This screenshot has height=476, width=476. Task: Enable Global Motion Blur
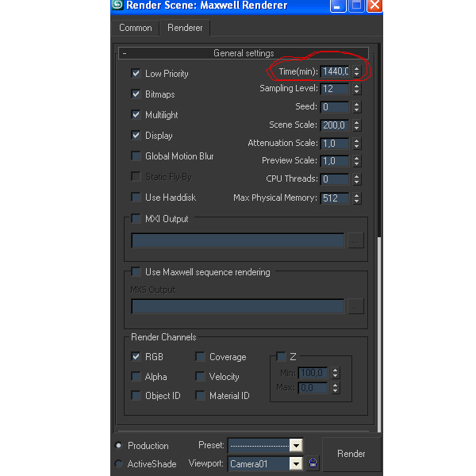(x=136, y=156)
